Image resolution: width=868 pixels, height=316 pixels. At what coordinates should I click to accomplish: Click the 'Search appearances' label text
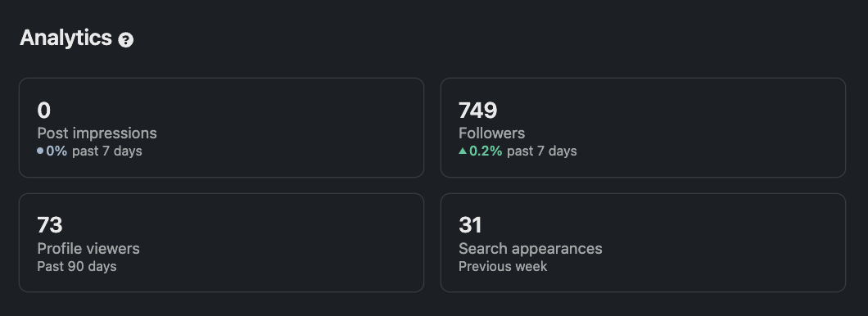[x=531, y=249]
